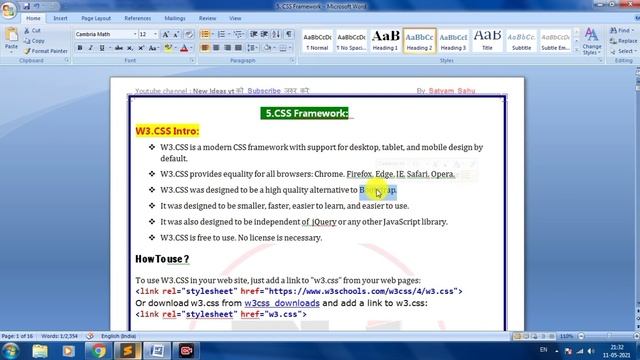Toggle show paragraph marks

(x=289, y=34)
